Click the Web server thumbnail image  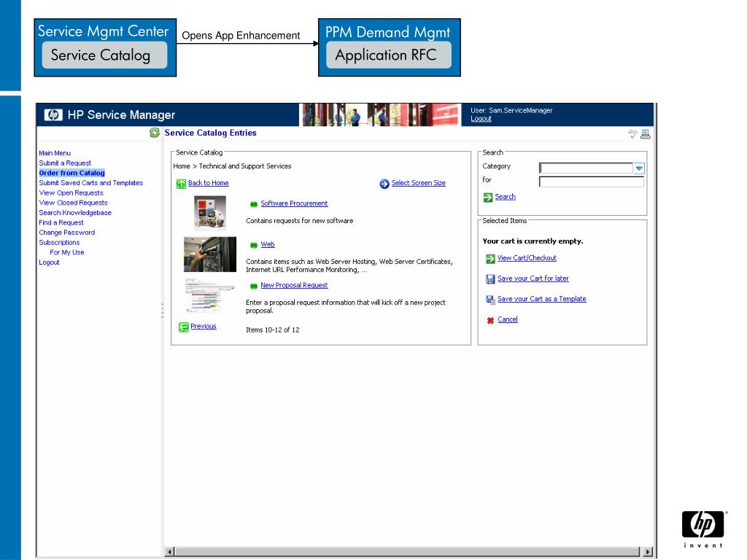pyautogui.click(x=210, y=254)
